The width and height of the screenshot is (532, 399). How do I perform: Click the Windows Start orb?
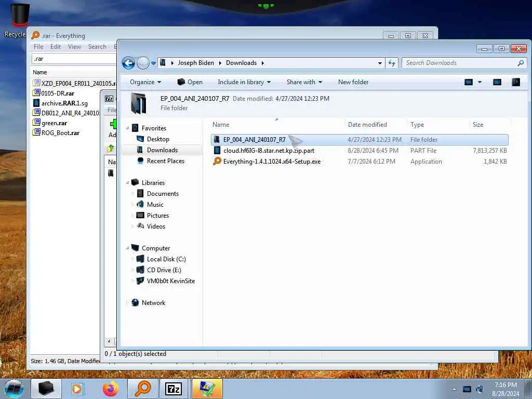(14, 389)
